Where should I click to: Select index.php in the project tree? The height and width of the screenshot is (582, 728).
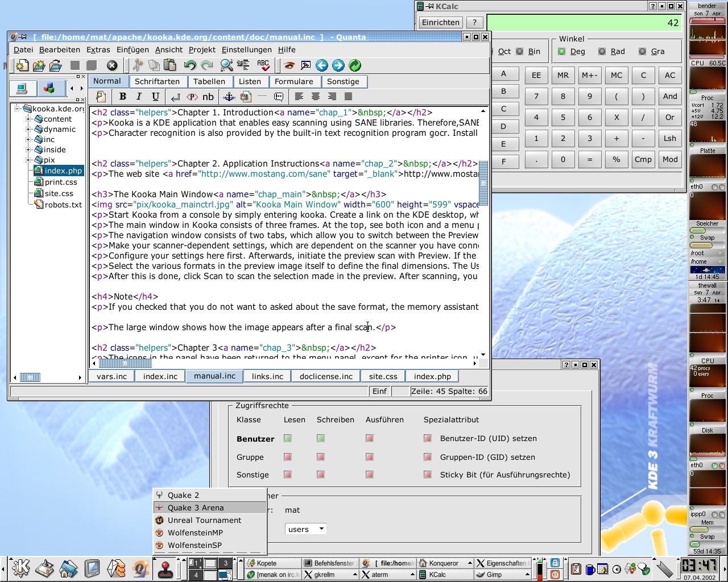(58, 171)
